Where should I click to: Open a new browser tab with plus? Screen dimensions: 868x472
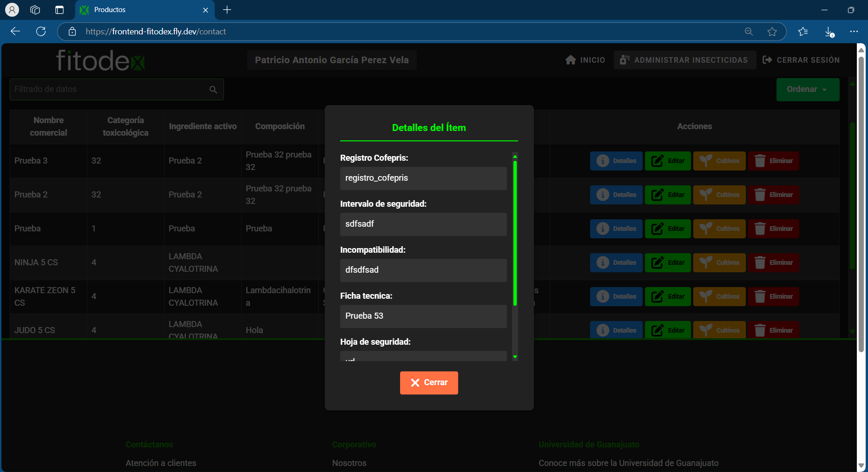pos(227,10)
